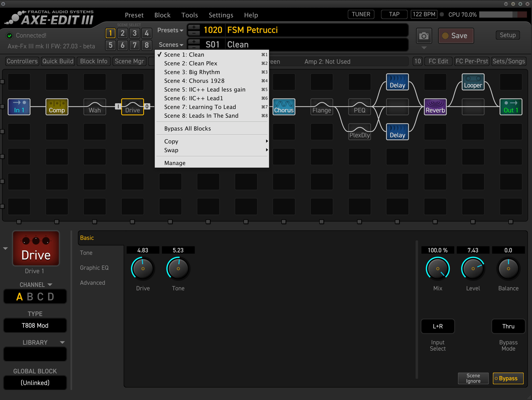Open the LIBRARY dropdown arrow
Image resolution: width=532 pixels, height=400 pixels.
click(x=62, y=343)
